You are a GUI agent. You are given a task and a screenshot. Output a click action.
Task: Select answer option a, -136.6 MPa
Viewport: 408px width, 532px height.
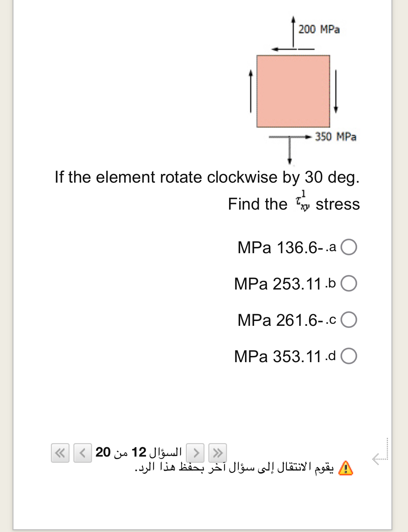pyautogui.click(x=350, y=247)
